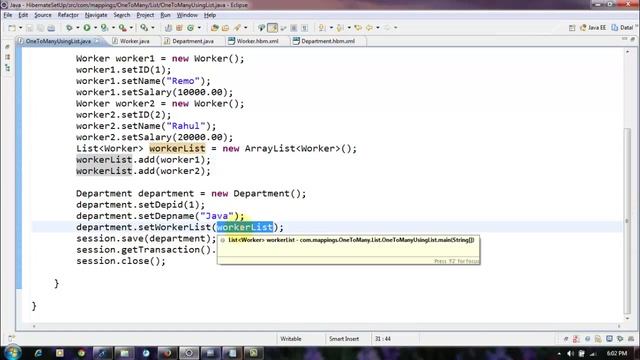Toggle Show Whitespace Characters icon
640x360 pixels.
[304, 28]
